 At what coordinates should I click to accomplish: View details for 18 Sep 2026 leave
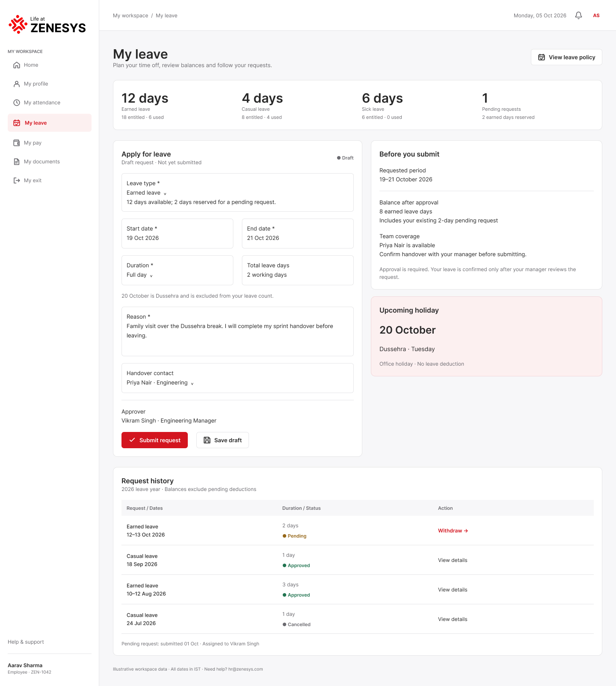(453, 560)
